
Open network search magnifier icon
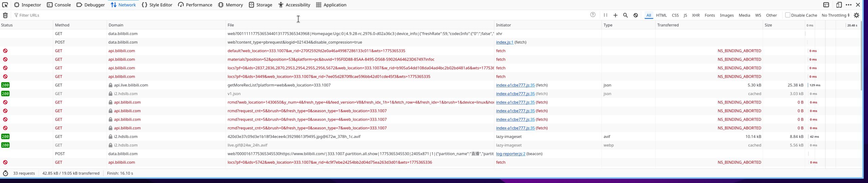(x=626, y=15)
